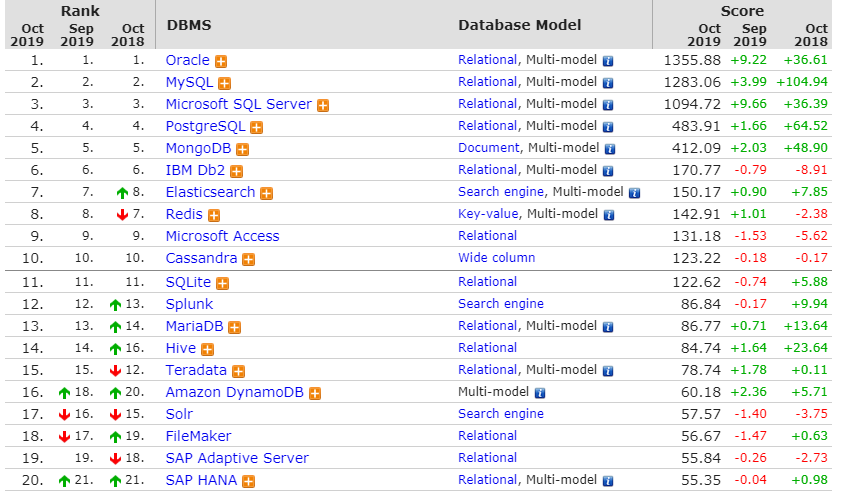Click the info icon in Amazon DynamoDB's row
Image resolution: width=844 pixels, height=492 pixels.
(540, 393)
